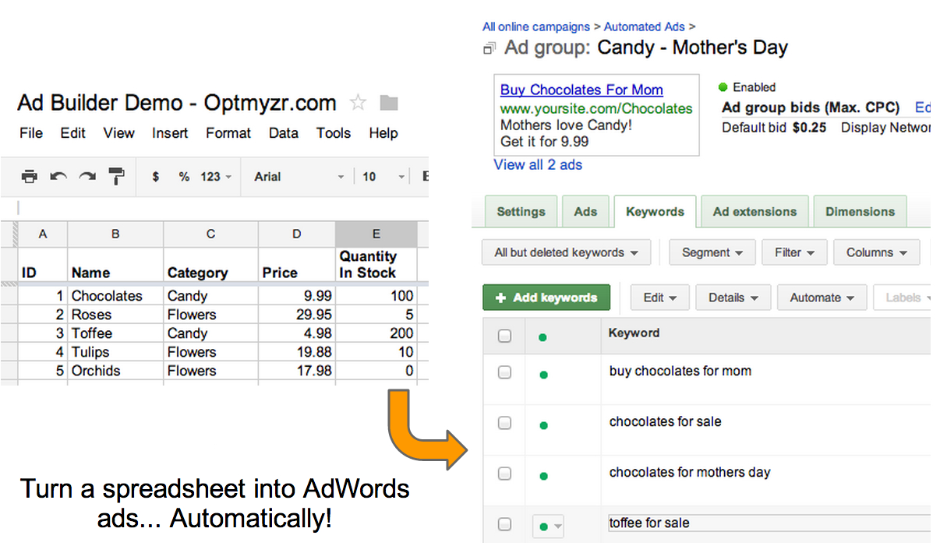The image size is (940, 560).
Task: Toggle the select-all keywords header checkbox
Action: point(504,336)
